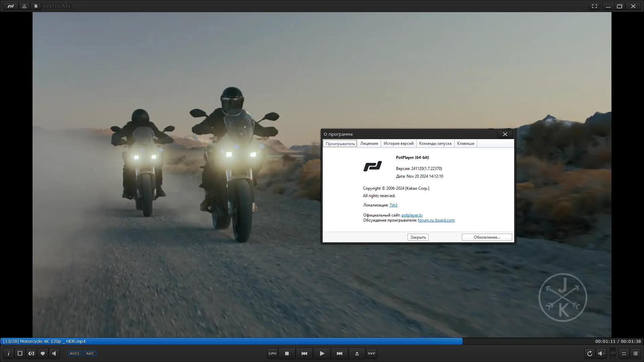Open the PotPlayer logo main menu
Screen dimensions: 644x362
[11, 6]
